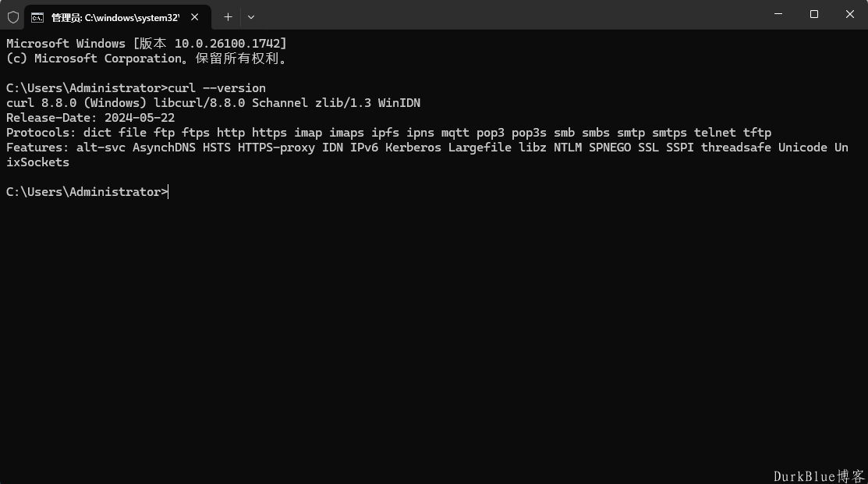Click the DurkBlue博客 watermark
This screenshot has height=484, width=868.
[x=819, y=476]
